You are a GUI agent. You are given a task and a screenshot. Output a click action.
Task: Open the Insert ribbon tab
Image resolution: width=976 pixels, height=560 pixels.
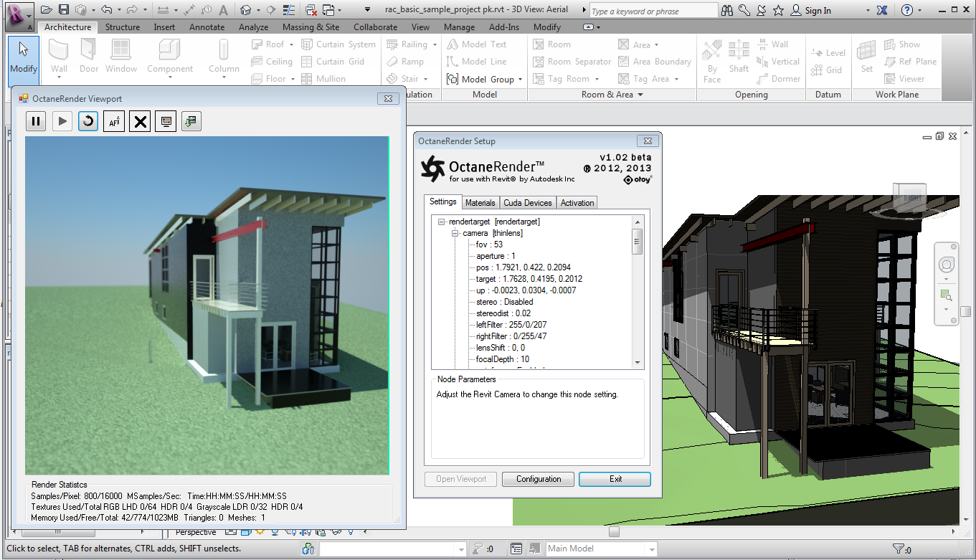coord(164,27)
